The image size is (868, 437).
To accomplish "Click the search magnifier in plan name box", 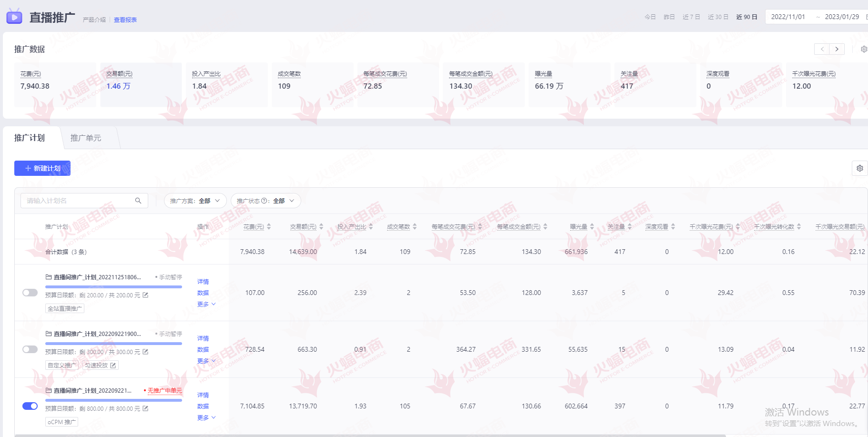I will [138, 201].
